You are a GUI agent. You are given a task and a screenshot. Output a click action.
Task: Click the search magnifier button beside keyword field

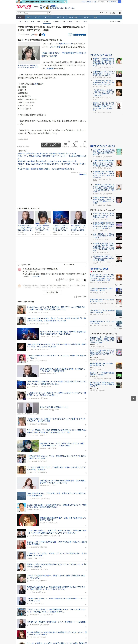[49, 13]
